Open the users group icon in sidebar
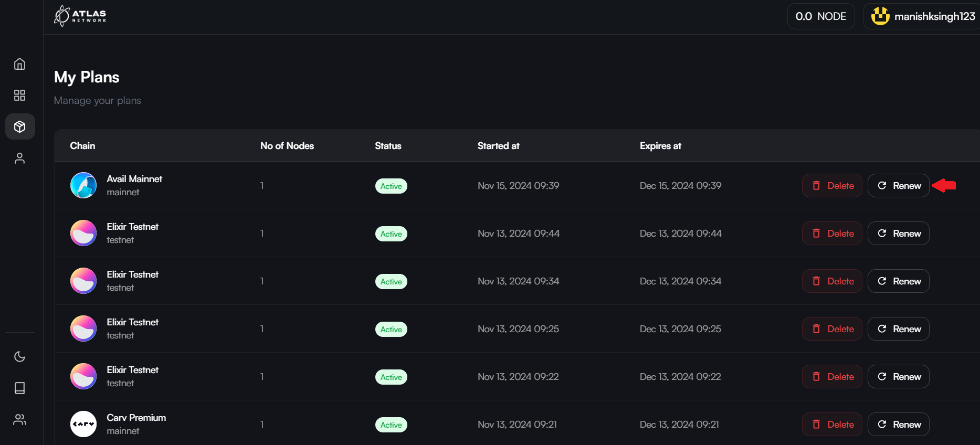Viewport: 980px width, 445px height. click(19, 419)
